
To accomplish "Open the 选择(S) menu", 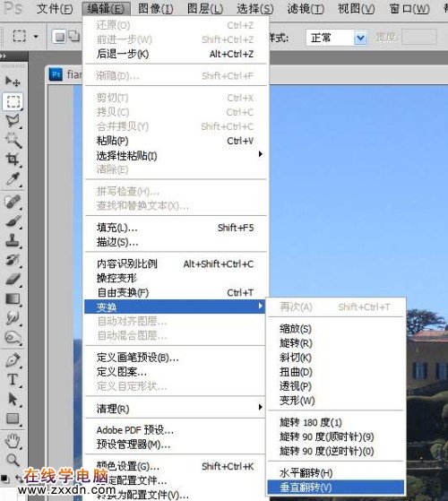I will (x=254, y=9).
